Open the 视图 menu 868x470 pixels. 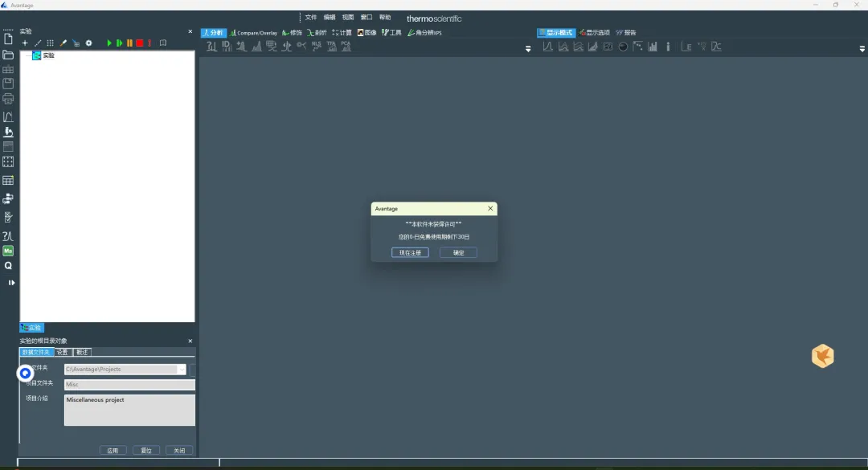coord(348,18)
